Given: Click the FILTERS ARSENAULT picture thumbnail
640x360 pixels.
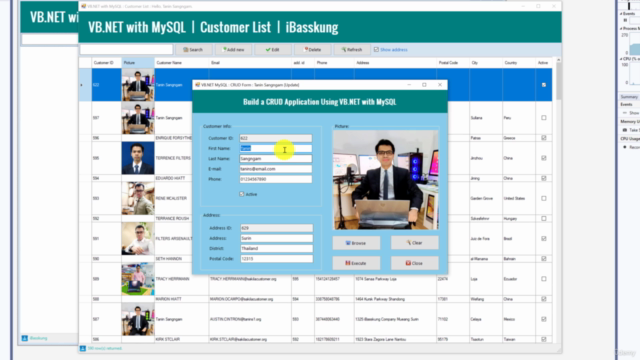Looking at the screenshot, I should pyautogui.click(x=138, y=239).
